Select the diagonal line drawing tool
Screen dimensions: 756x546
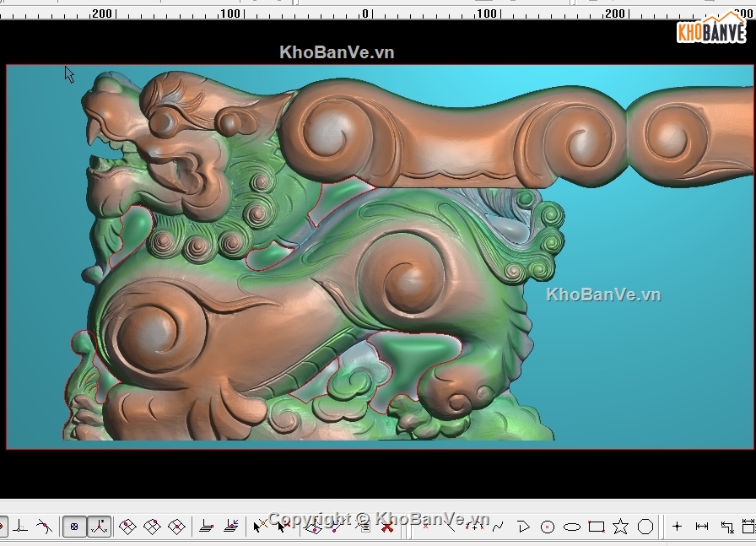pyautogui.click(x=449, y=527)
